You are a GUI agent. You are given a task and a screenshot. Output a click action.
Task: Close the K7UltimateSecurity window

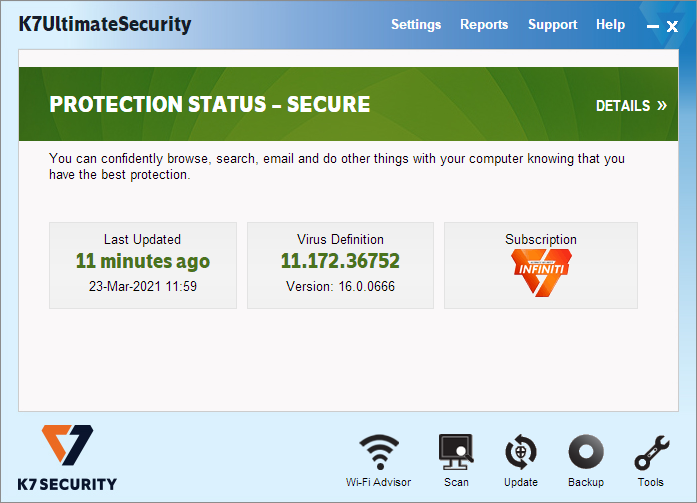pyautogui.click(x=672, y=27)
